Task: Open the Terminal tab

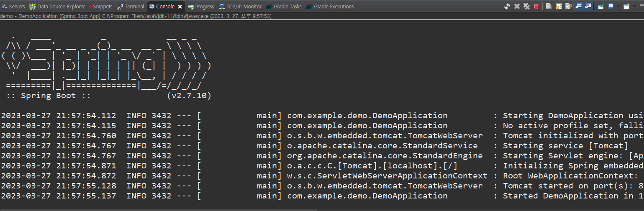Action: click(131, 6)
